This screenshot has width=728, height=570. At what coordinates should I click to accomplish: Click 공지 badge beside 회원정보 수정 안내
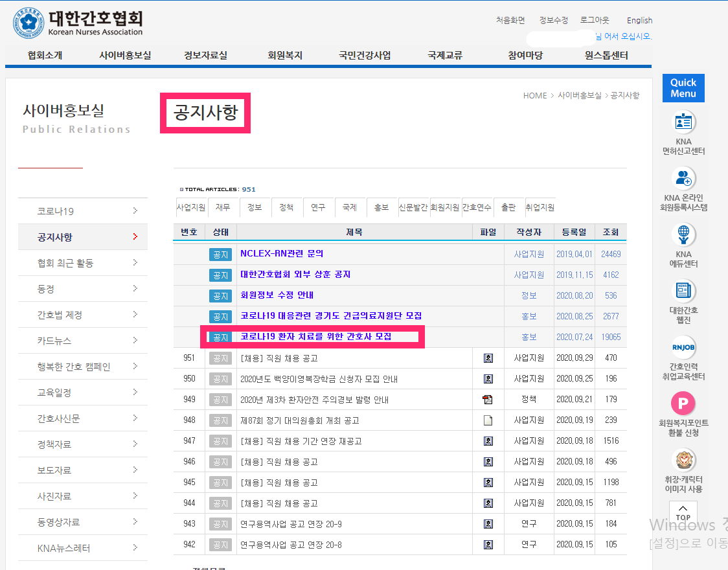(220, 295)
